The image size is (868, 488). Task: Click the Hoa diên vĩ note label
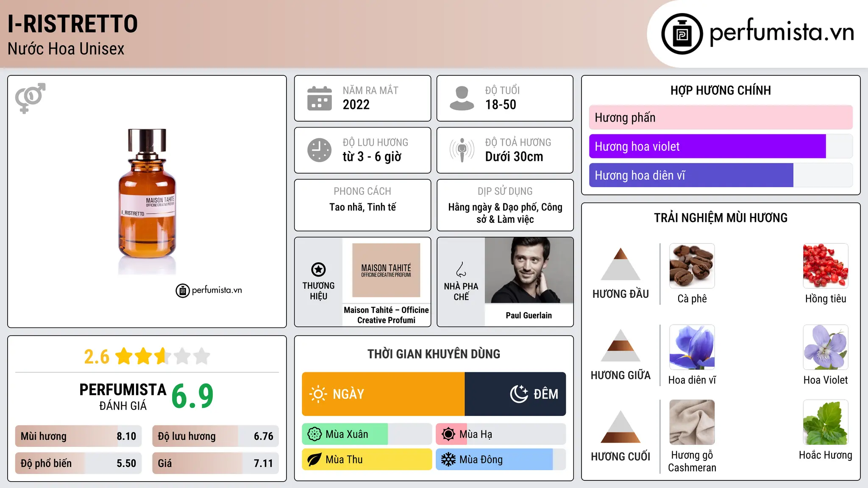click(692, 380)
